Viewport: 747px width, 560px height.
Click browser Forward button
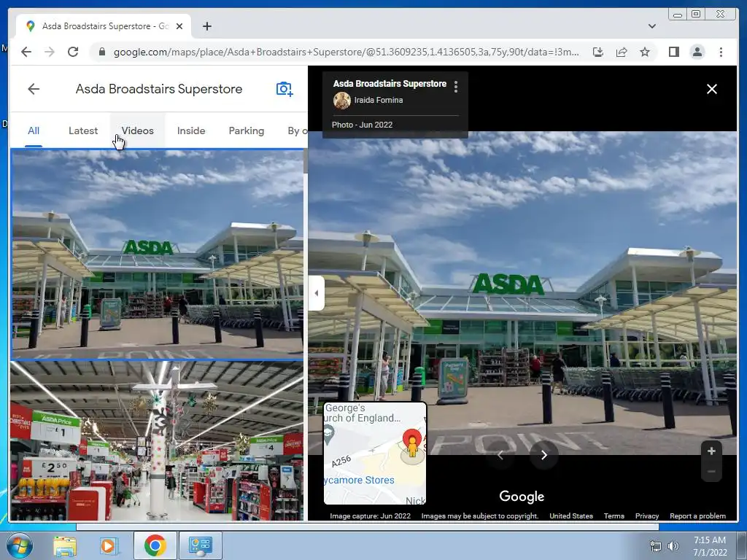pos(50,52)
